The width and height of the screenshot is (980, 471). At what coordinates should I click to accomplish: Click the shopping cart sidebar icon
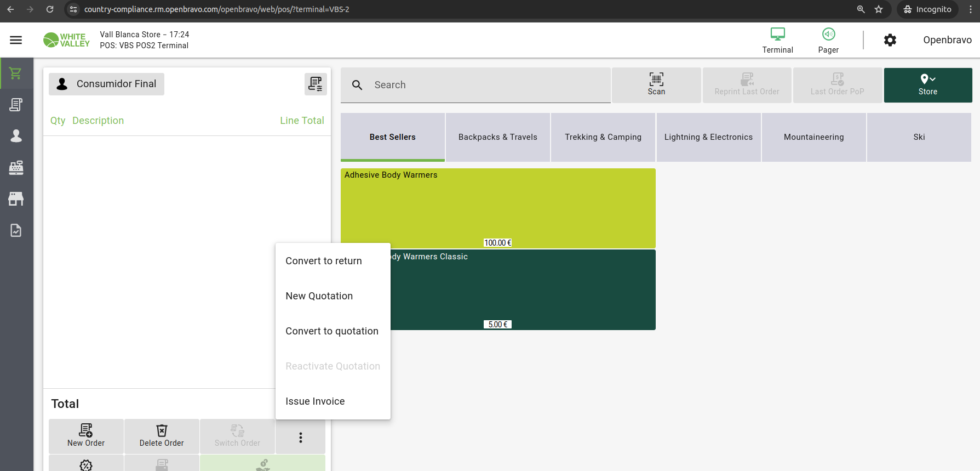pos(16,73)
